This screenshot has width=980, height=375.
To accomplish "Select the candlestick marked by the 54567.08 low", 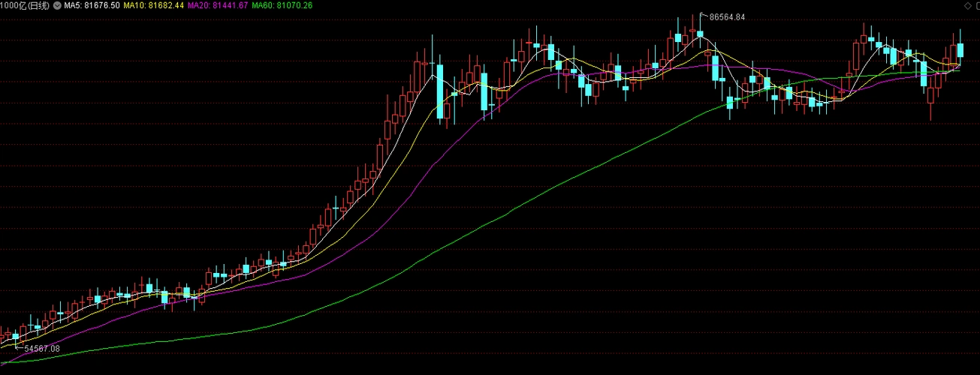I will (x=16, y=337).
